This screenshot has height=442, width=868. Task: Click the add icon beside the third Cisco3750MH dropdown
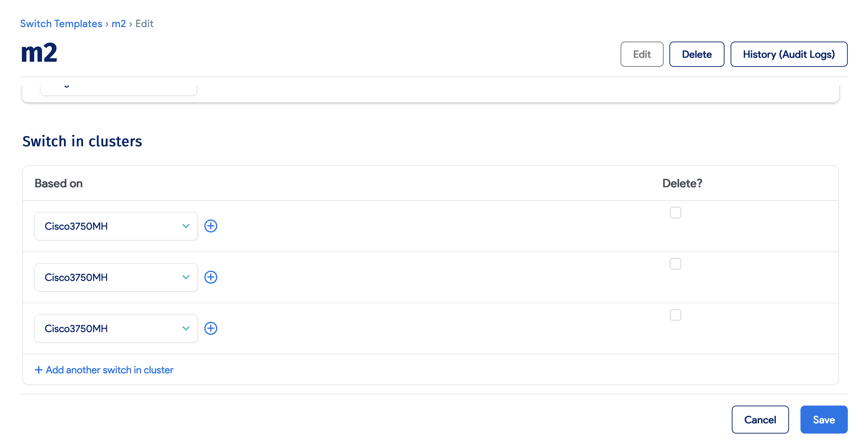211,328
